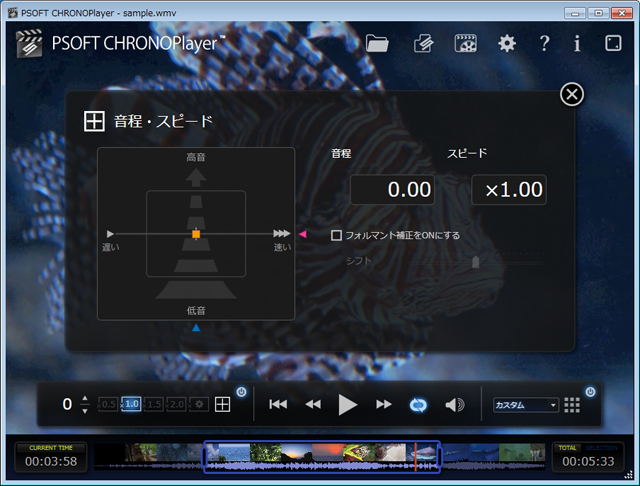Open settings with the gear icon in the top toolbar
This screenshot has height=486, width=640.
[507, 43]
